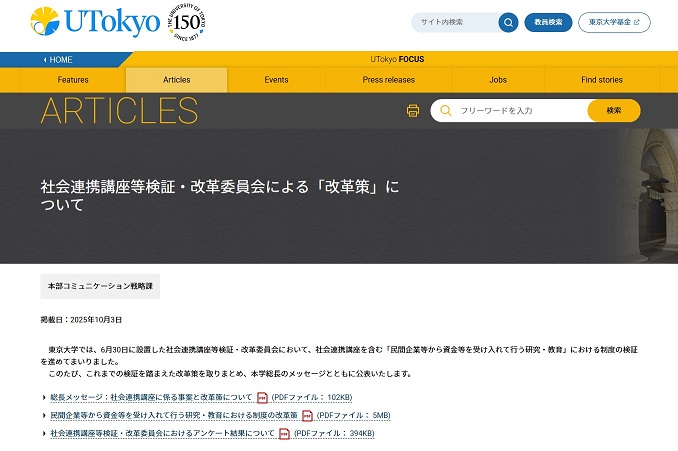The width and height of the screenshot is (678, 451).
Task: Open the Press releases tab
Action: 388,80
